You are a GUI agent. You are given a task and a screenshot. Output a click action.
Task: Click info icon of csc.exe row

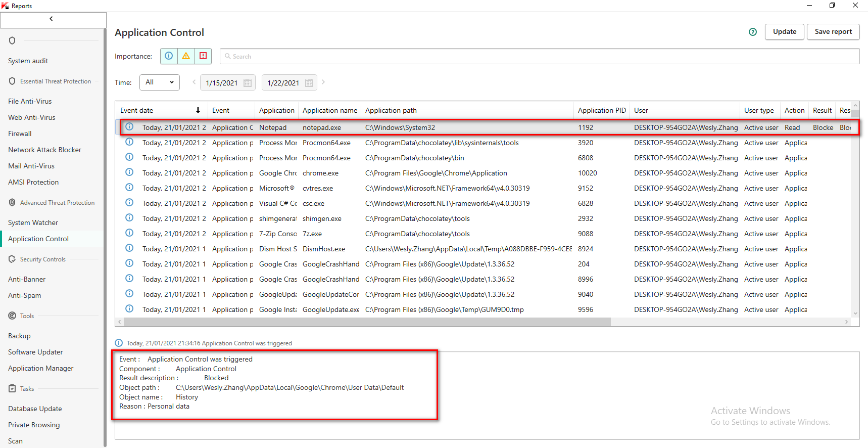pos(129,203)
